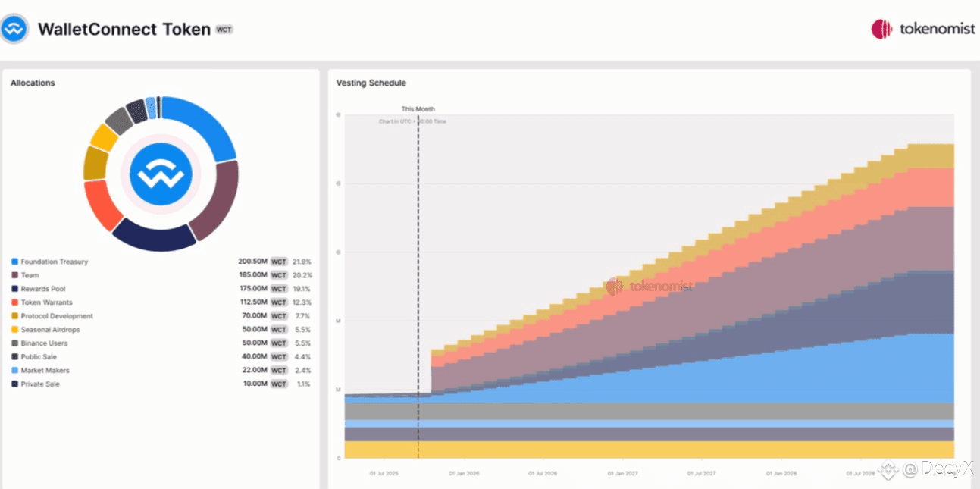
Task: Click the This Month marker label
Action: [x=418, y=109]
